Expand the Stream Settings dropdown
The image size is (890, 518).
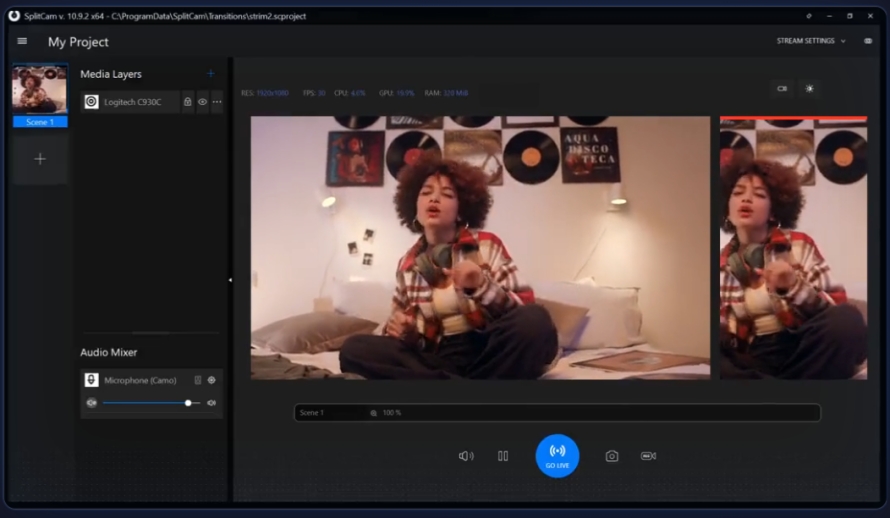point(811,41)
